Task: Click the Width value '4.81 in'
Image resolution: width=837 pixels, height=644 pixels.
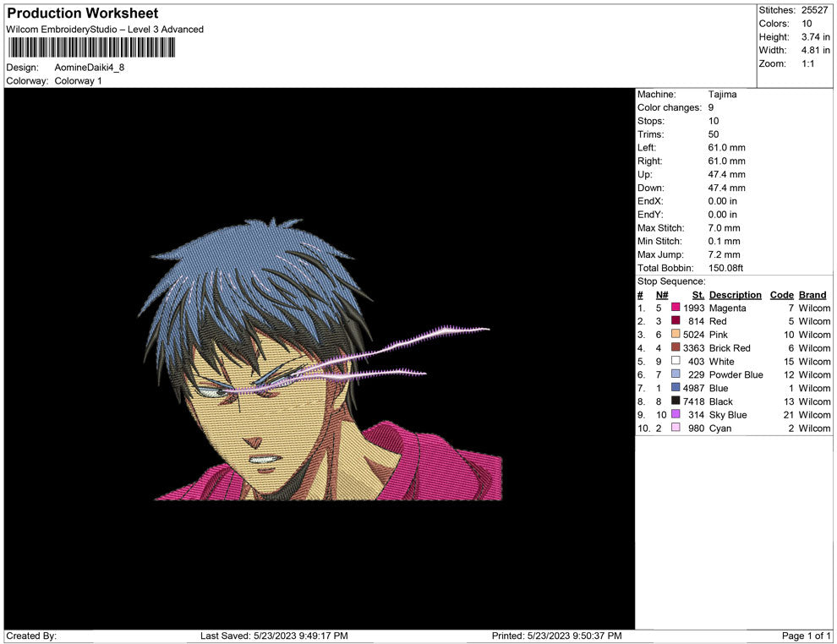Action: coord(816,50)
